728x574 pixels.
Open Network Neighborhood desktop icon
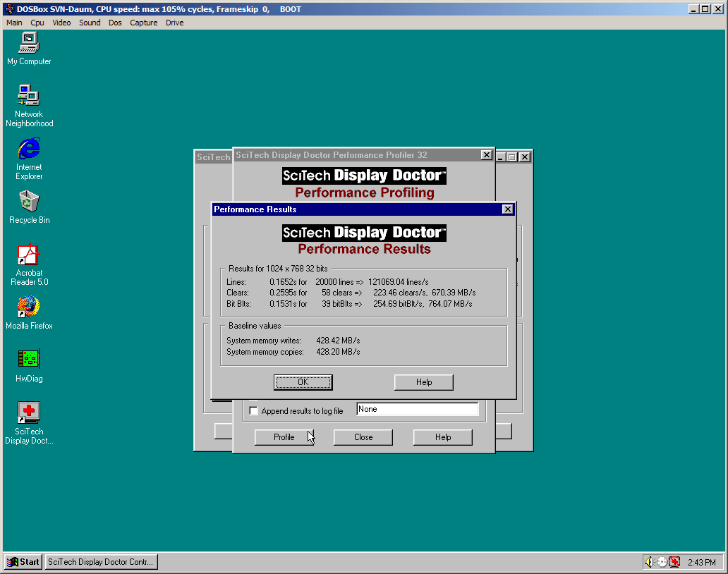(x=29, y=106)
